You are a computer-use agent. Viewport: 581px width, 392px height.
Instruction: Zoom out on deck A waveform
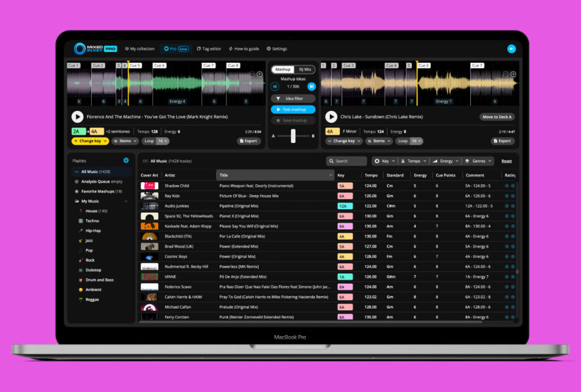(x=252, y=74)
